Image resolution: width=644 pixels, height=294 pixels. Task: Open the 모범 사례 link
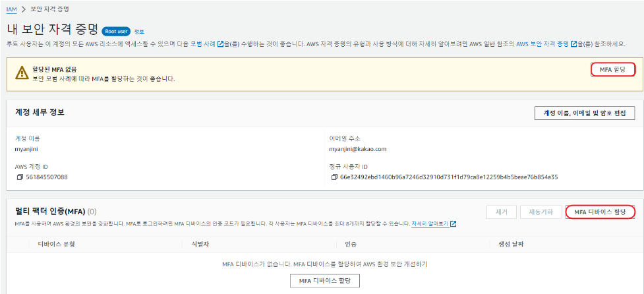pyautogui.click(x=203, y=44)
